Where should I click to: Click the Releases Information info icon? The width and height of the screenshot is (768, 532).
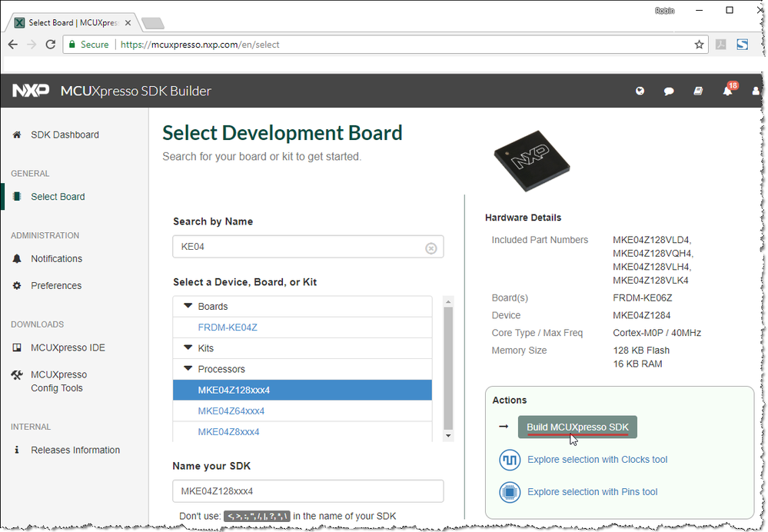17,450
